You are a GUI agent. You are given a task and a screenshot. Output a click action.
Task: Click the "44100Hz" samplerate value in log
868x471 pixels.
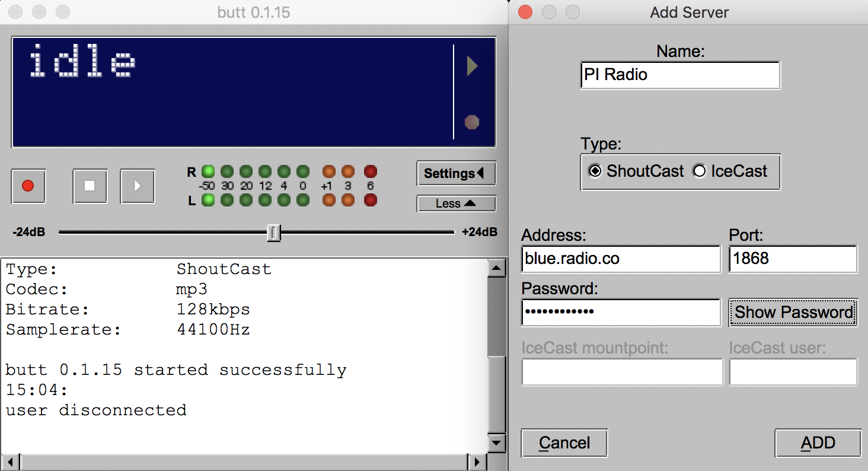tap(213, 330)
